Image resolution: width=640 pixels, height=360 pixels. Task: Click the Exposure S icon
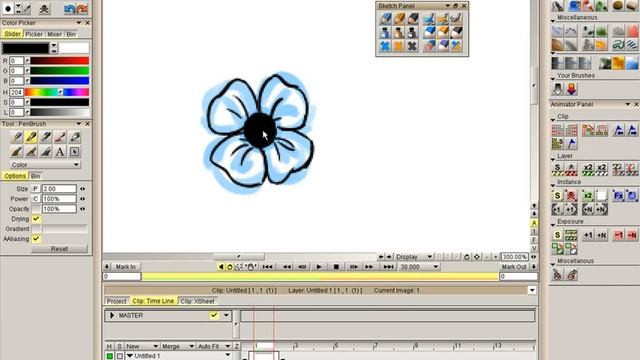point(558,235)
